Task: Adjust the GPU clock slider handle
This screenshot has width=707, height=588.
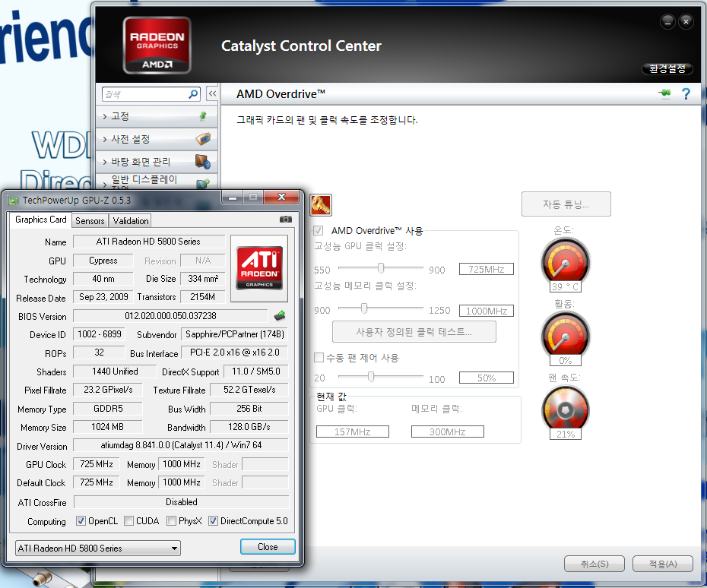Action: [381, 268]
